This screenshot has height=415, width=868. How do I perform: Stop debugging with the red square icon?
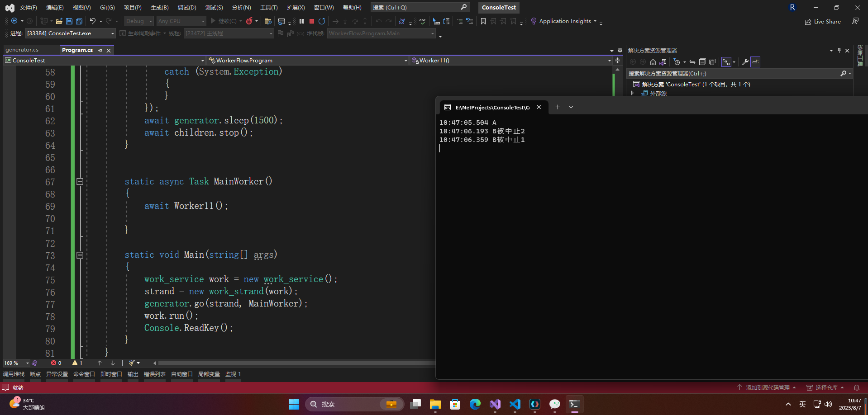(x=312, y=21)
